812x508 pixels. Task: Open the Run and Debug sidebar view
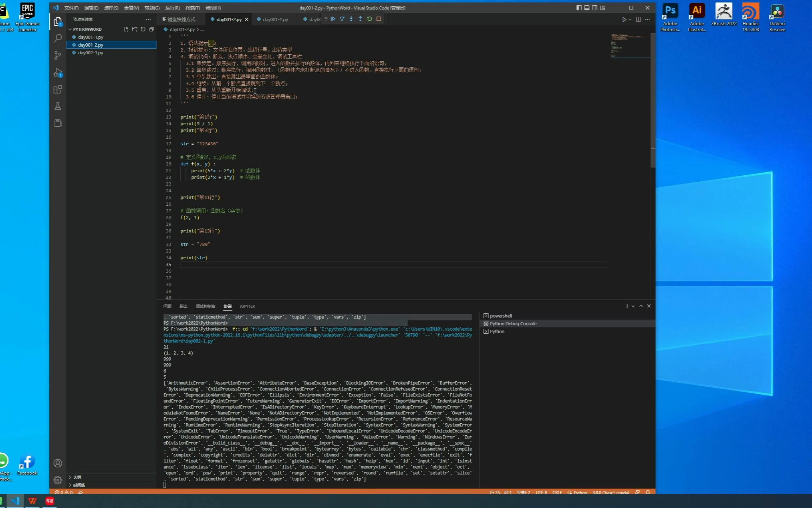[x=58, y=73]
